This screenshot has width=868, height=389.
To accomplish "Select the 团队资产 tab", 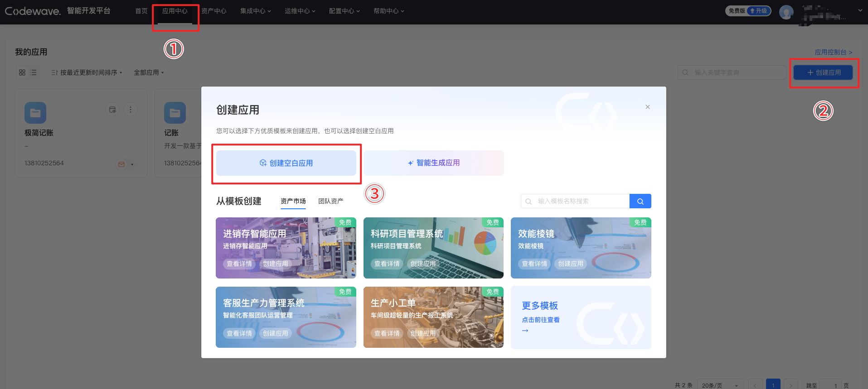I will tap(330, 201).
